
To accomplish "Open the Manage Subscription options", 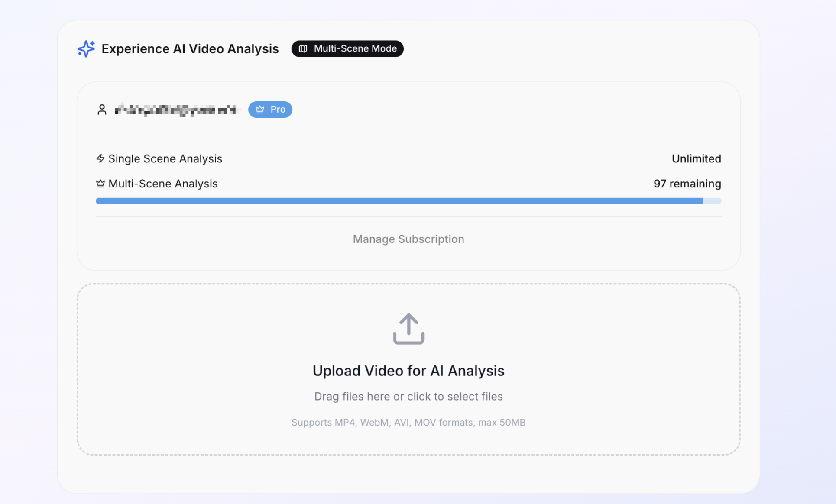I will pyautogui.click(x=408, y=239).
